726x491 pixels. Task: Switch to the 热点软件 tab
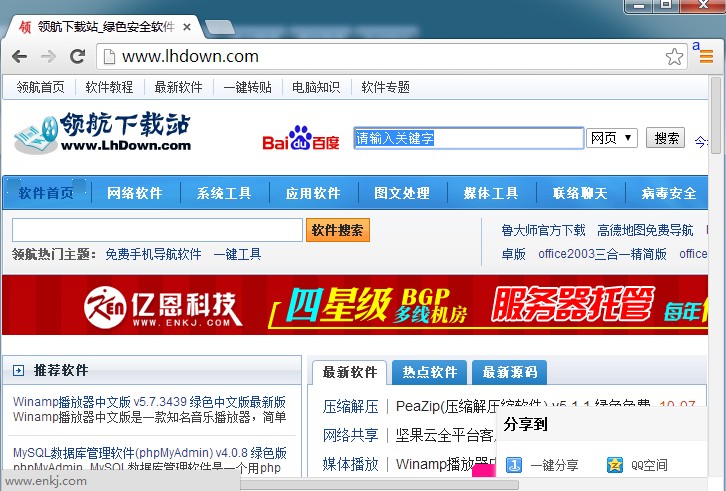click(429, 372)
